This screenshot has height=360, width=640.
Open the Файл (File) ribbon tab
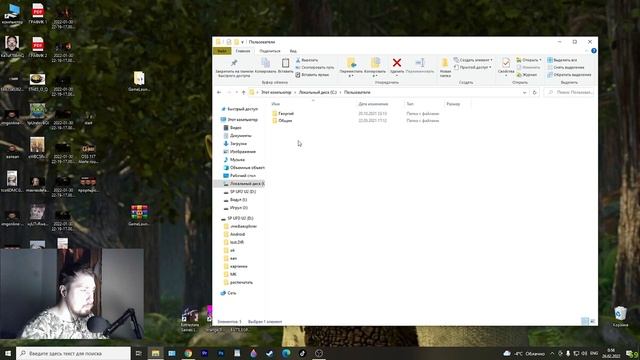tap(222, 51)
